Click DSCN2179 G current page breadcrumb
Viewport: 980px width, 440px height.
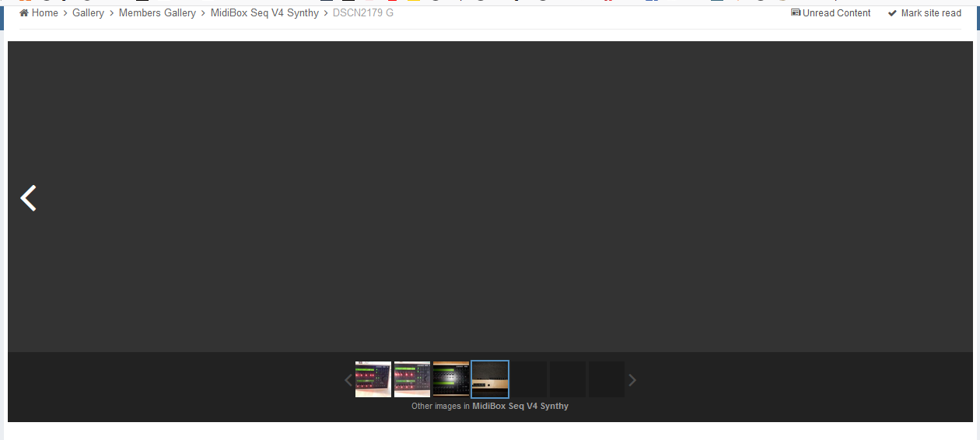[x=362, y=13]
